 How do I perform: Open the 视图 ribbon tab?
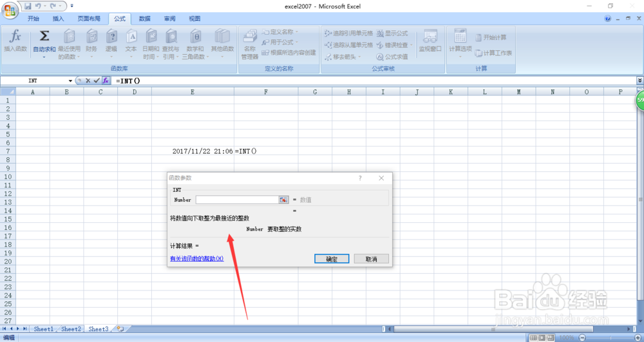[x=194, y=19]
